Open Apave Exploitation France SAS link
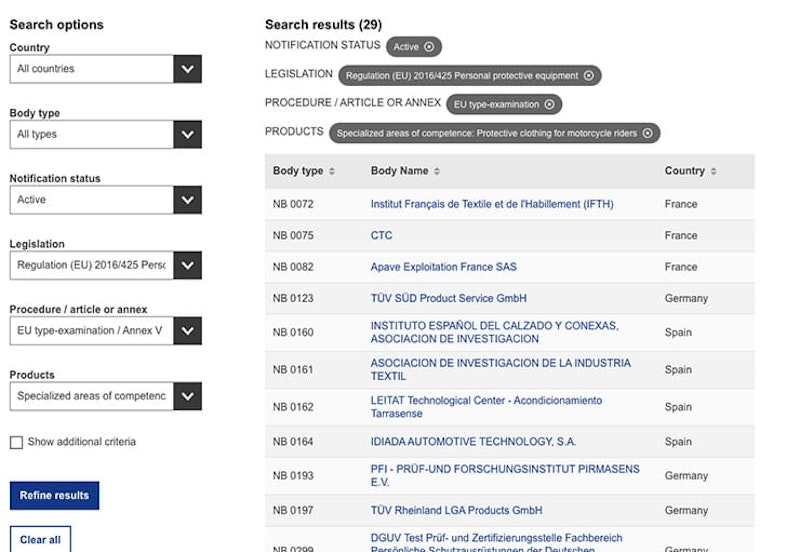 coord(443,267)
